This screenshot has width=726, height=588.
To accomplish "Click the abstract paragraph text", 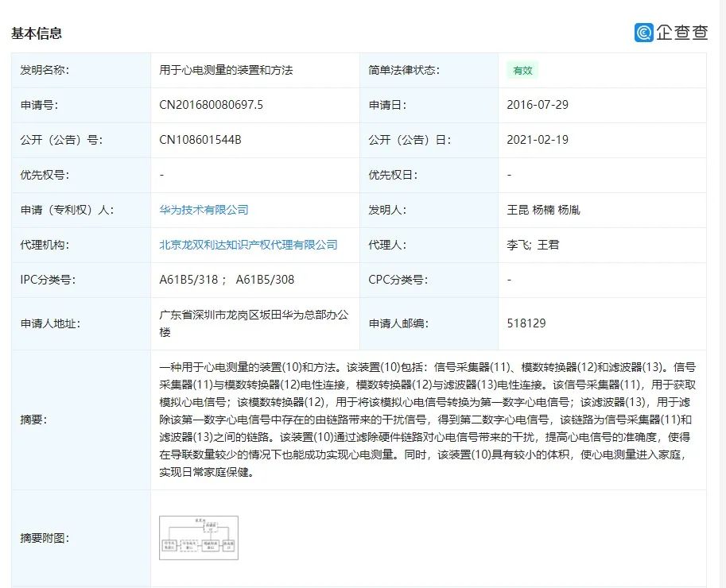I will pos(428,420).
